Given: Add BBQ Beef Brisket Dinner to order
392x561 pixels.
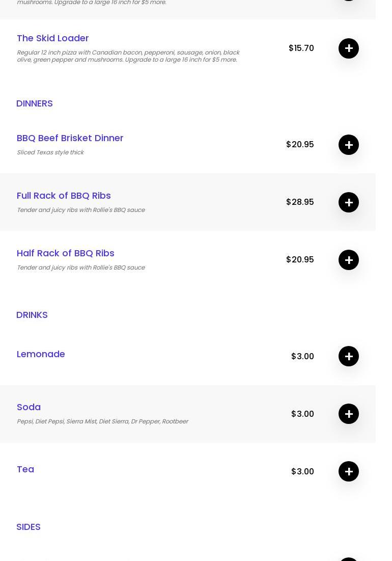Looking at the screenshot, I should 349,145.
